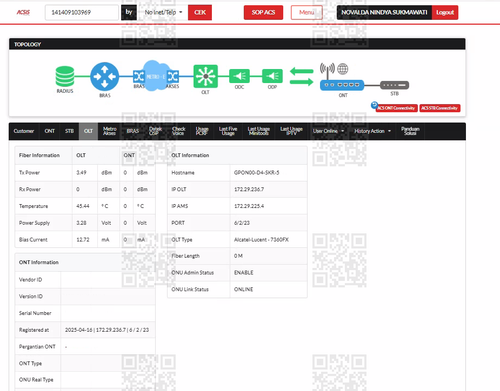Open the Check Voice tab
Viewport: 500px width, 391px height.
point(178,131)
